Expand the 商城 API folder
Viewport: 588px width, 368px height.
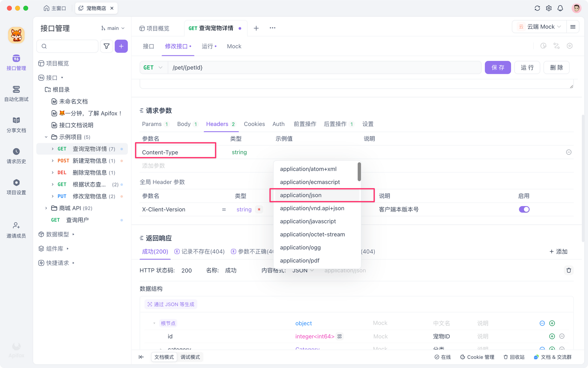(x=46, y=208)
